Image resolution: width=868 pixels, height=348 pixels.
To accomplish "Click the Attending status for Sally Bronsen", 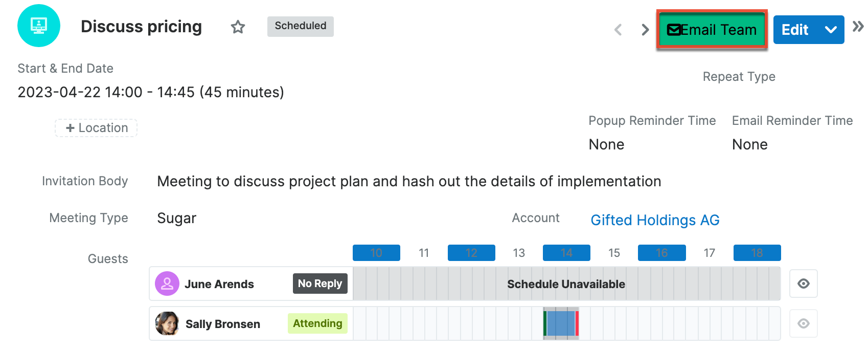I will pos(317,323).
